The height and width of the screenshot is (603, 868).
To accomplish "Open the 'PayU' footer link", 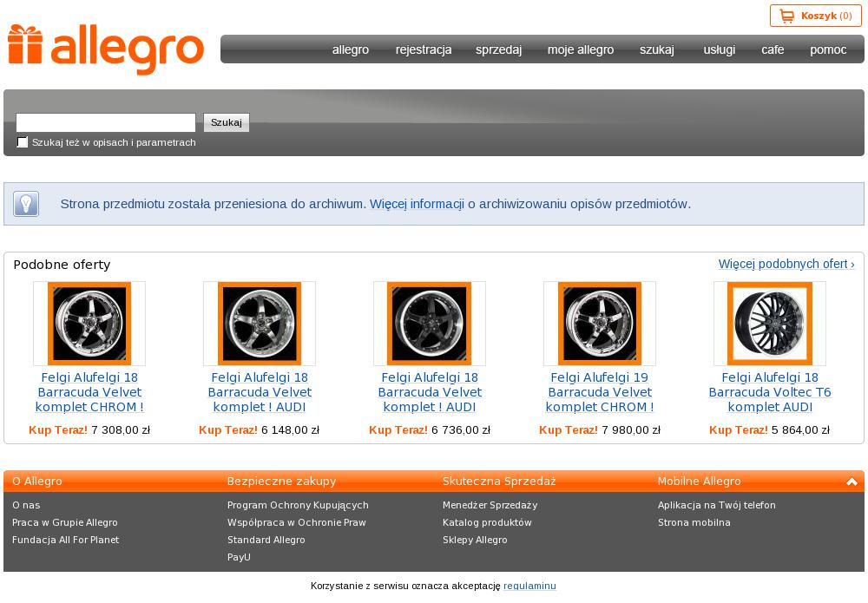I will pos(240,557).
